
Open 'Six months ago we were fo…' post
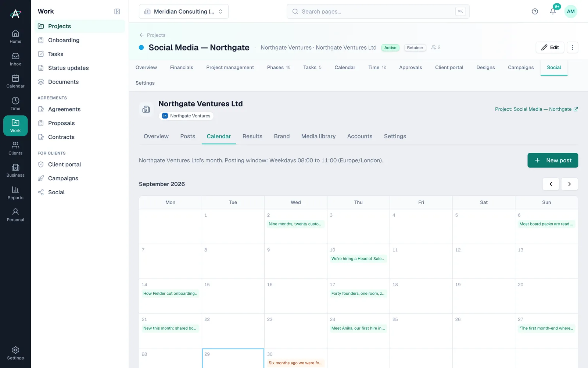pos(295,363)
